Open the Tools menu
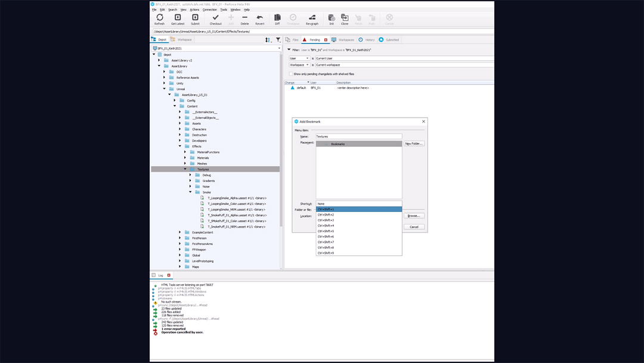 tap(224, 9)
